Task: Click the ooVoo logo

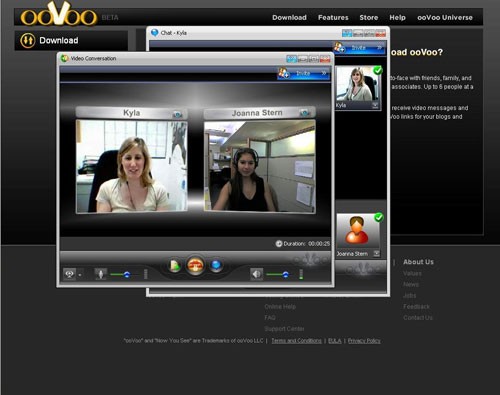Action: coord(59,14)
